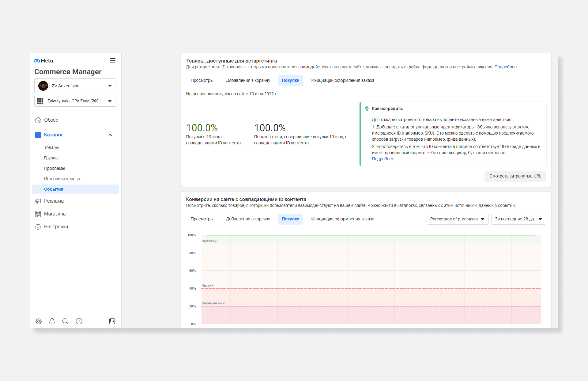
Task: Open Zolotoy Vek CPA Feed catalog dropdown
Action: tap(75, 101)
